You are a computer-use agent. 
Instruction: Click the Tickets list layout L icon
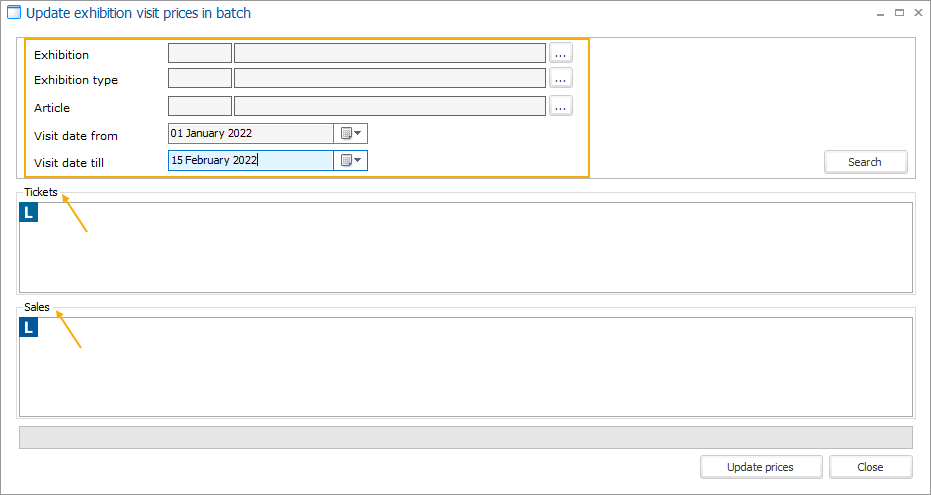point(29,212)
